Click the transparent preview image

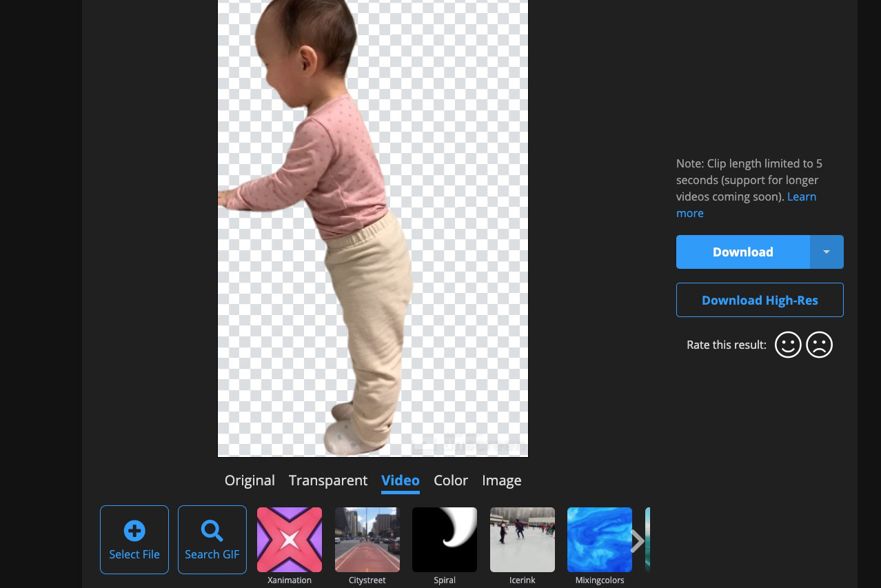pyautogui.click(x=373, y=227)
